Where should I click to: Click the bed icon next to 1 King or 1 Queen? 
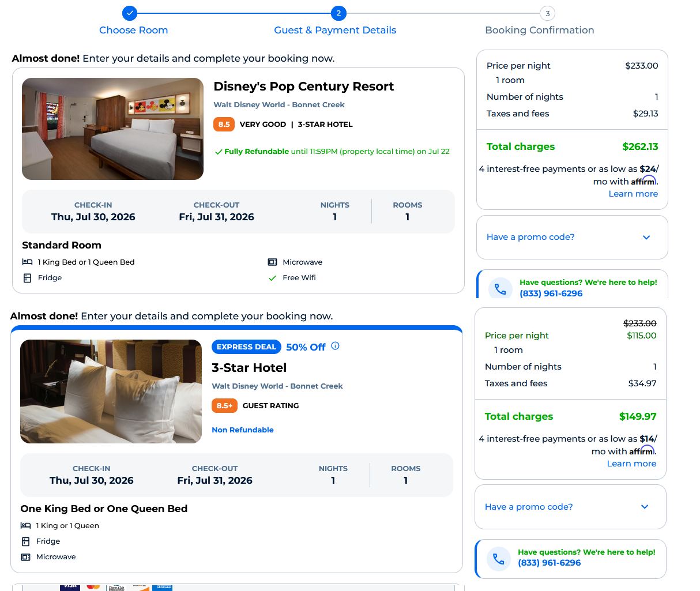click(x=25, y=525)
